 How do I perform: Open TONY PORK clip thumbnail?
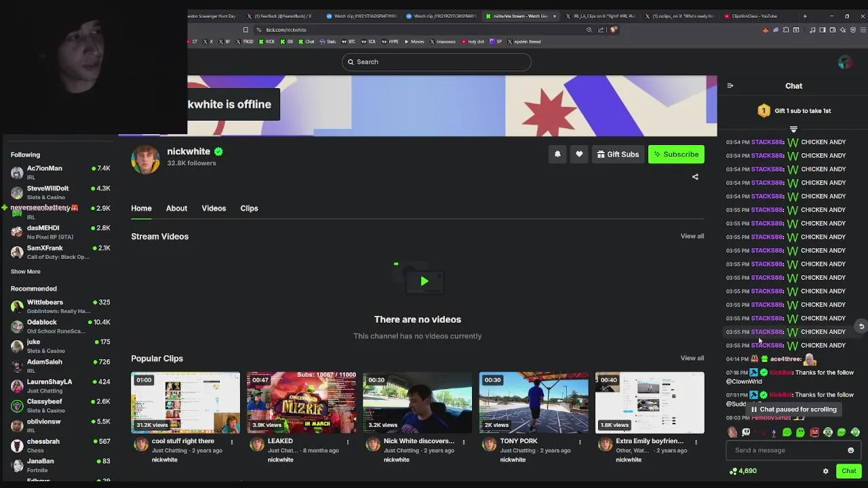[x=534, y=402]
